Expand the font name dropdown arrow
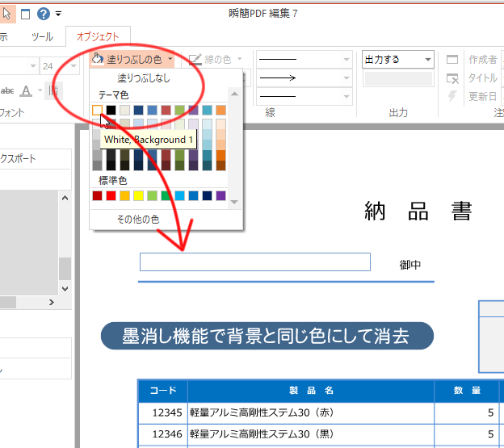This screenshot has height=448, width=504. (33, 66)
